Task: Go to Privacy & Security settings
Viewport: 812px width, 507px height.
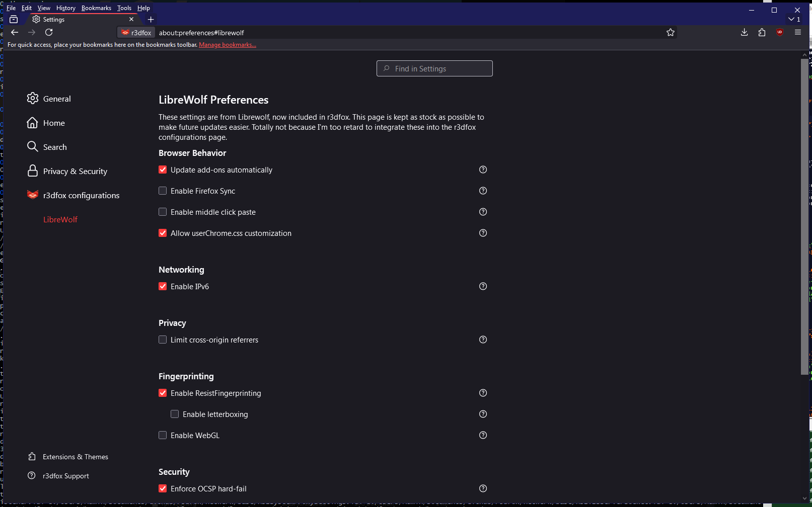Action: click(75, 171)
